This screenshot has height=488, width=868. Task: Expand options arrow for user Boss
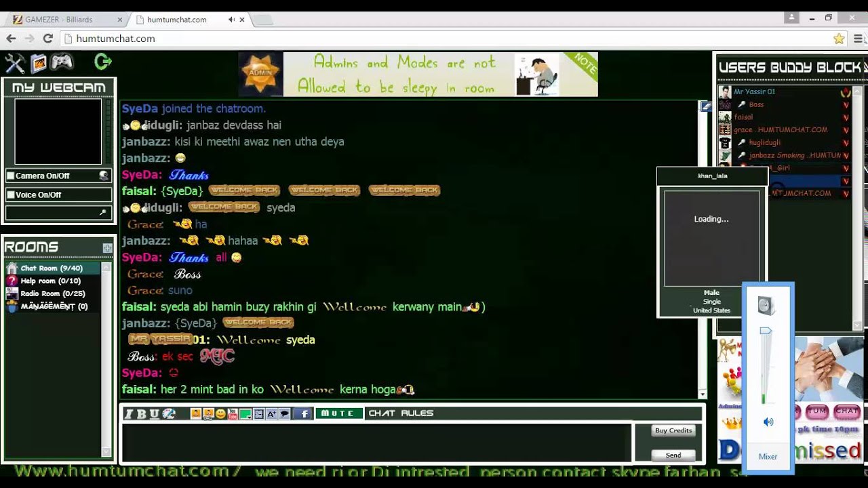click(x=846, y=105)
